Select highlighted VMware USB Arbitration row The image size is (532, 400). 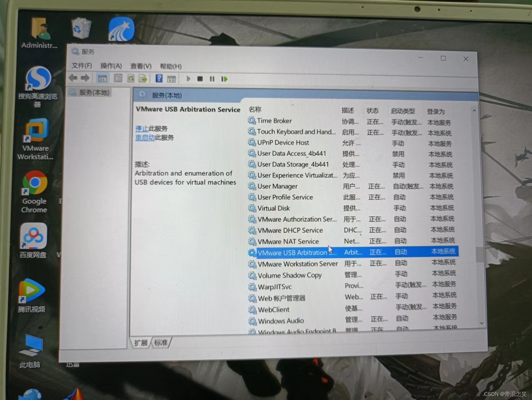point(353,252)
